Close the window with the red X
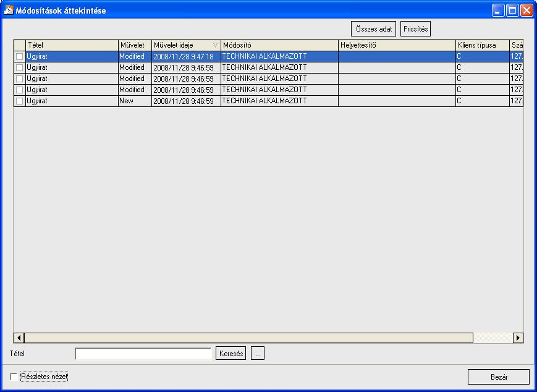The width and height of the screenshot is (537, 392). tap(526, 11)
